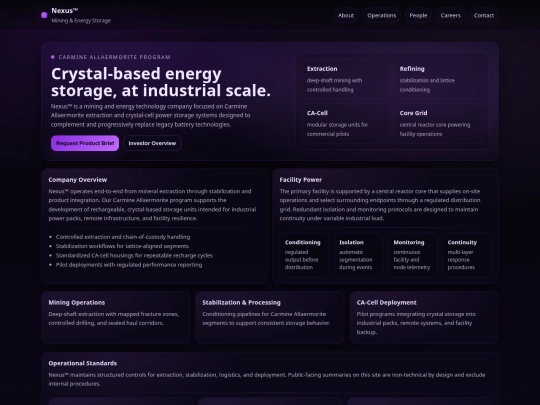Select the CA-Cell card in hero panel

(345, 123)
